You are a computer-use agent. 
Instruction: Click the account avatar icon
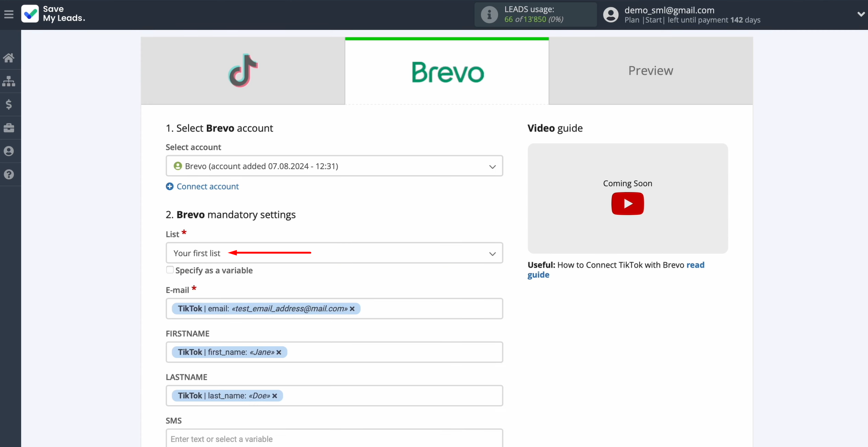(611, 15)
